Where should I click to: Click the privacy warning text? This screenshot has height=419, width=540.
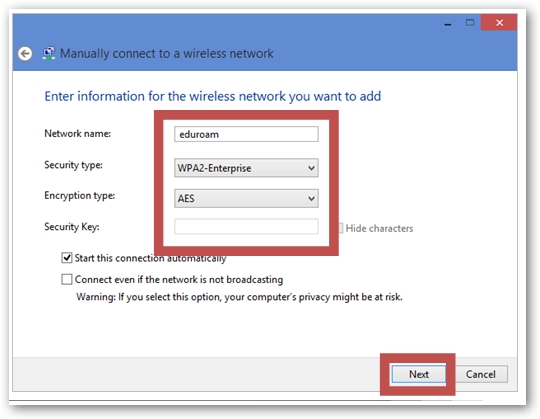coord(239,297)
